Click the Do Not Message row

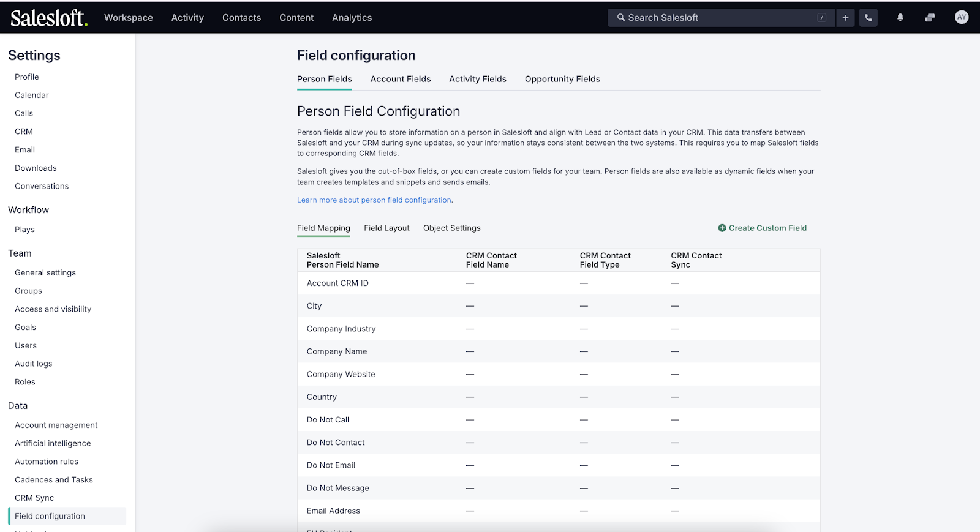[x=559, y=488]
